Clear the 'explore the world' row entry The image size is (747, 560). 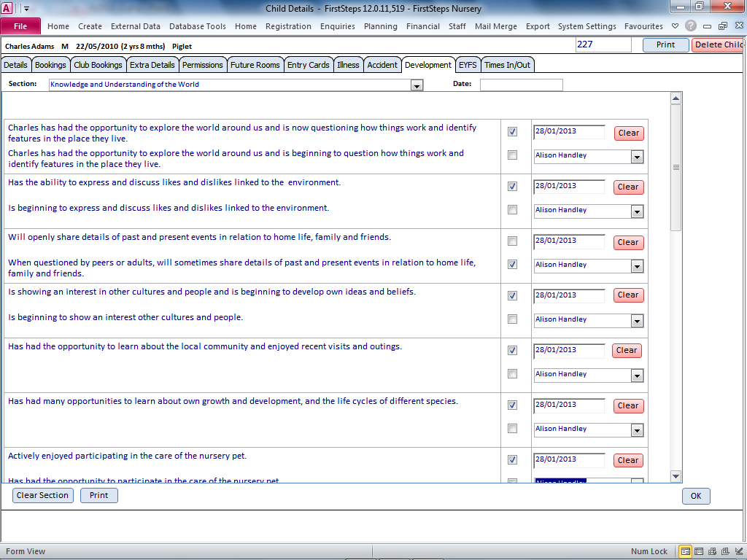(629, 133)
